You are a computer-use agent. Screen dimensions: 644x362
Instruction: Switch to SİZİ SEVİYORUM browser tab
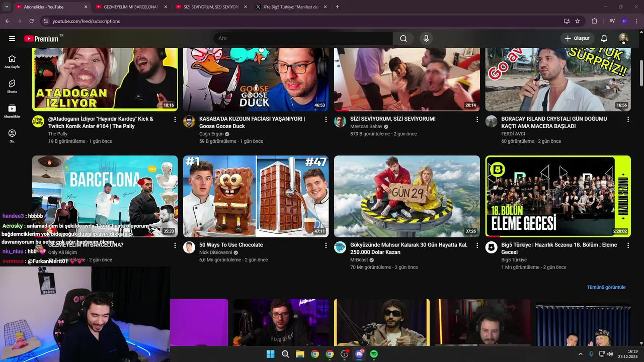pyautogui.click(x=211, y=7)
